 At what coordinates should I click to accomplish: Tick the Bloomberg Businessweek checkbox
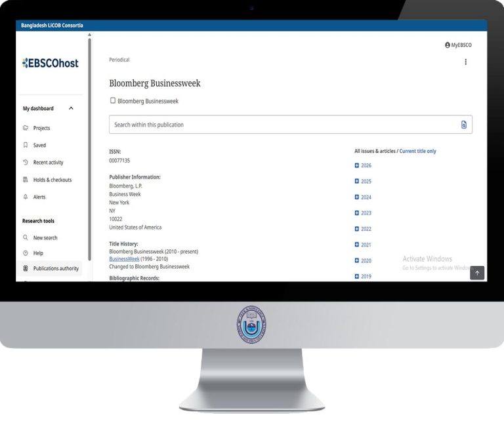point(113,100)
